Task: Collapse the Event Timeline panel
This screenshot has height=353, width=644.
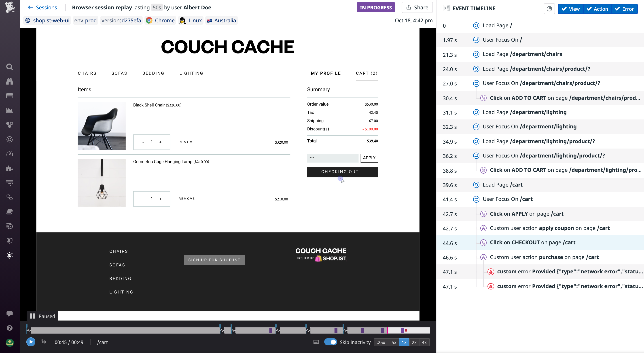Action: click(446, 8)
